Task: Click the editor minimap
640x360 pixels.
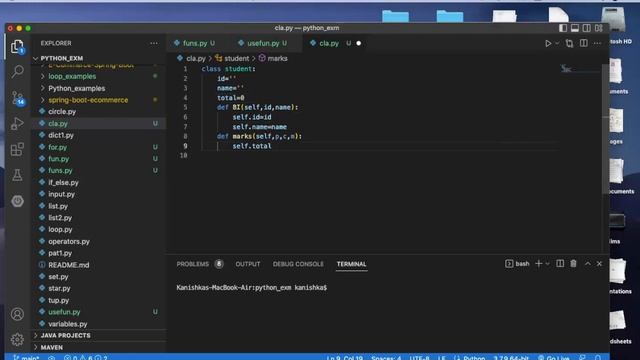Action: coord(581,69)
